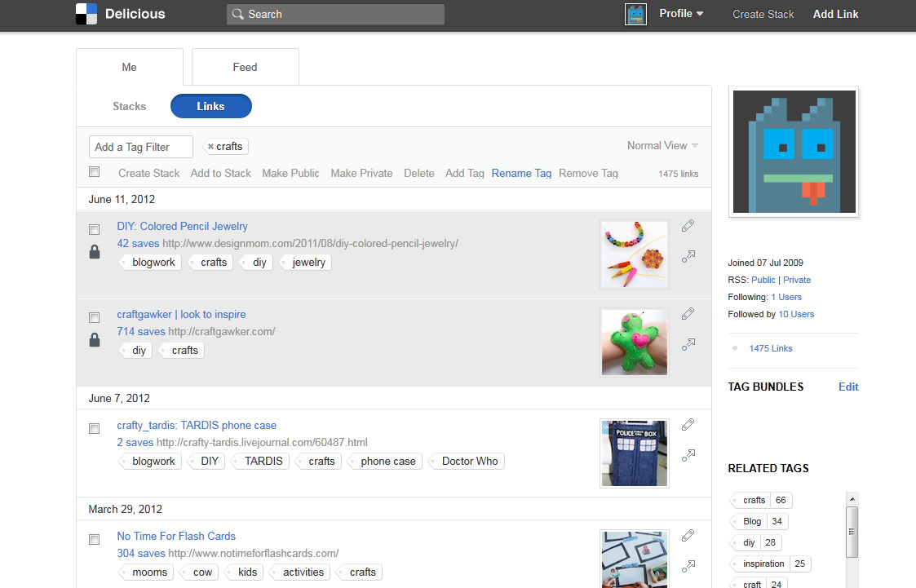The width and height of the screenshot is (916, 588).
Task: Click share icon for craftgawker link
Action: [x=688, y=344]
